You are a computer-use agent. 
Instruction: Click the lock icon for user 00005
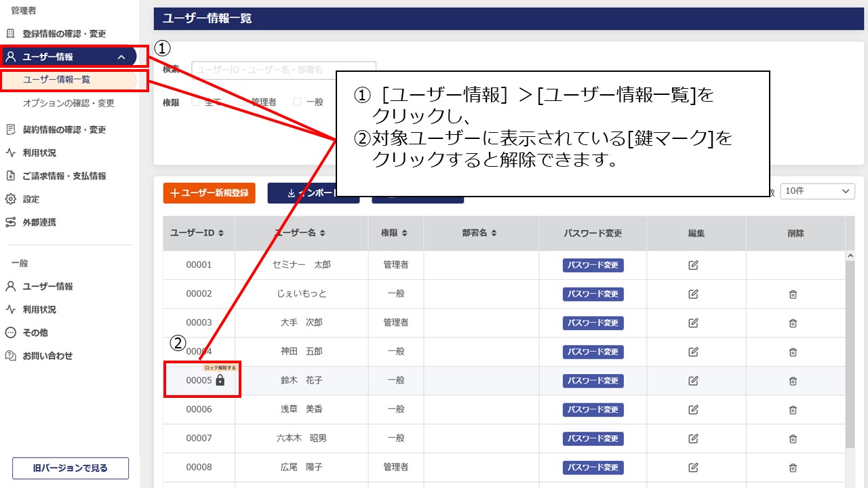point(220,381)
